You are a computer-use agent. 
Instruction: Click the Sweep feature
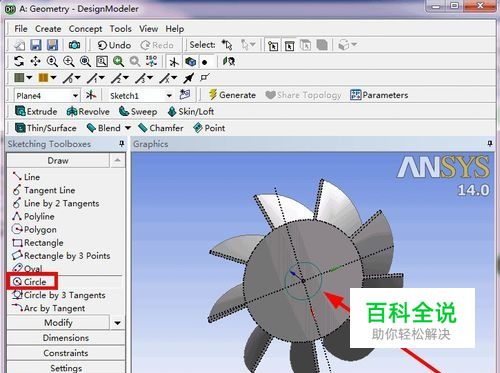(x=138, y=111)
